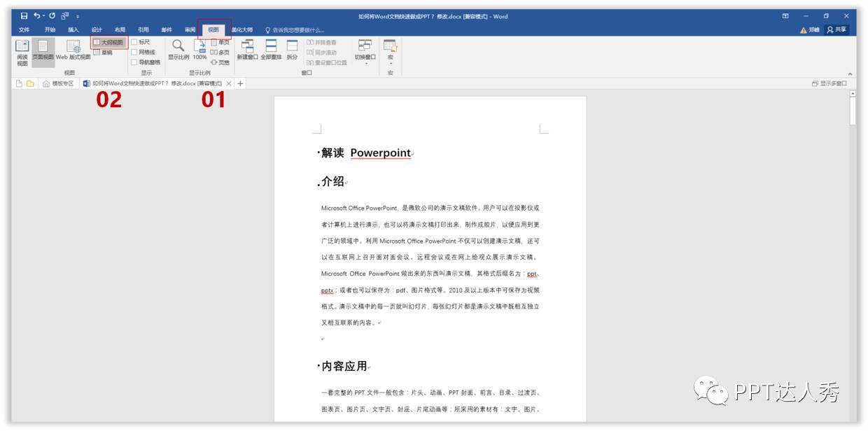Open Ribbon Display Options icon
Screen dimensions: 868x431
pyautogui.click(x=785, y=16)
